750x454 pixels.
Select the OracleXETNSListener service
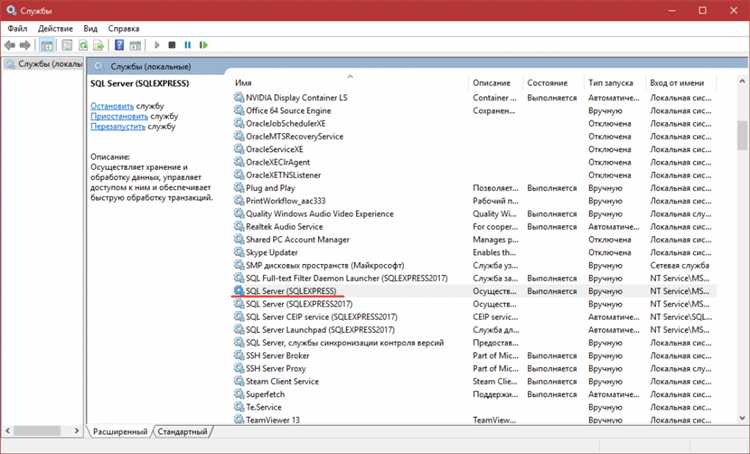point(474,175)
